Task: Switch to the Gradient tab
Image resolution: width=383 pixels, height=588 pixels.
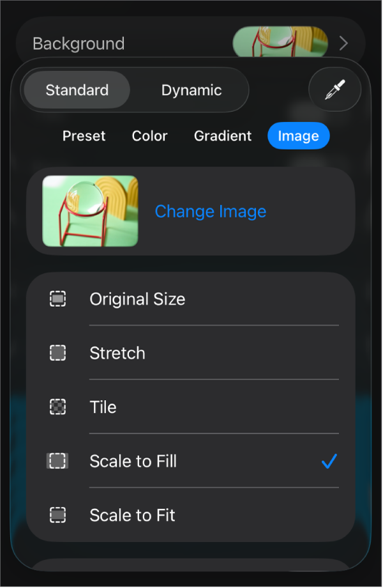Action: [222, 135]
